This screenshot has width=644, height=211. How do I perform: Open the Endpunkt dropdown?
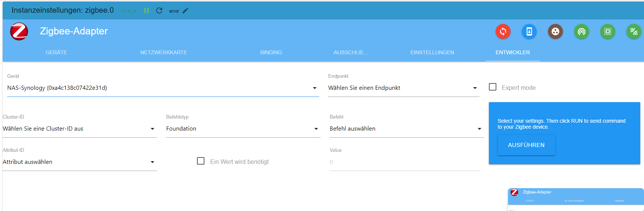pos(404,88)
